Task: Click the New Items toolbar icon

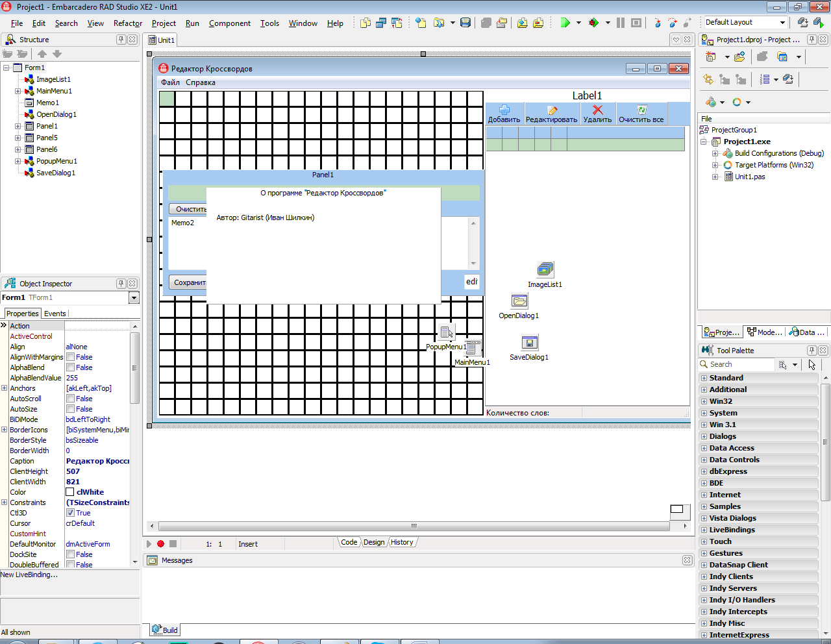Action: click(421, 23)
